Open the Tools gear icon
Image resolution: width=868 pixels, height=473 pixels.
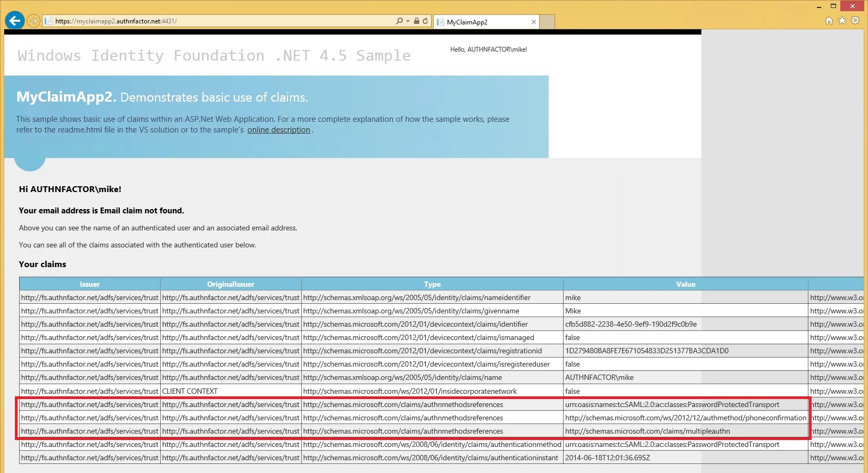[855, 20]
